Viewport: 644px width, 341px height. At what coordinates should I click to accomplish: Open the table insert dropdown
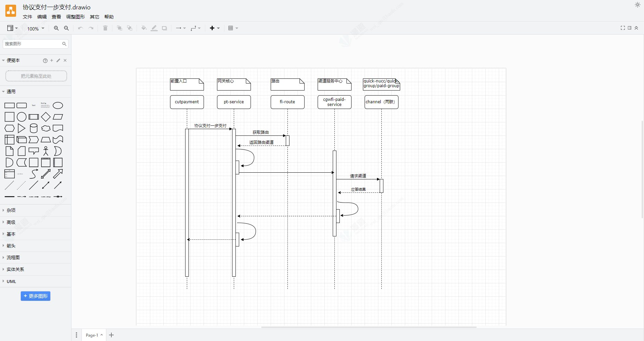pos(233,28)
